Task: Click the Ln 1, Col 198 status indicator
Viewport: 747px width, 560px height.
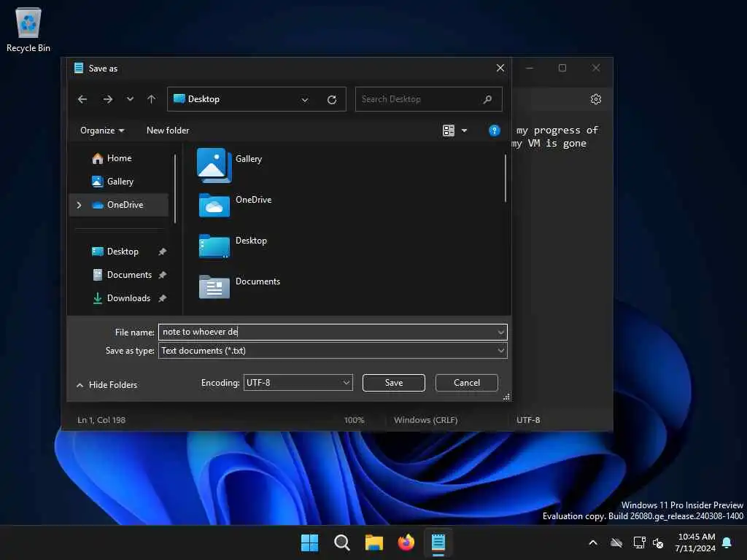Action: (101, 420)
